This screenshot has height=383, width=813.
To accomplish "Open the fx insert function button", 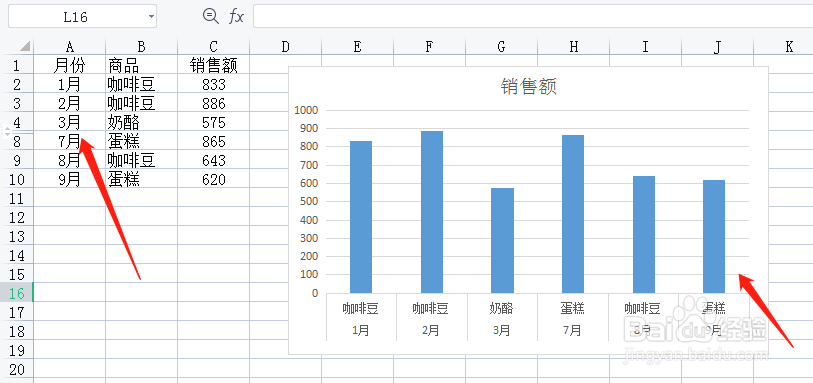I will coord(236,17).
